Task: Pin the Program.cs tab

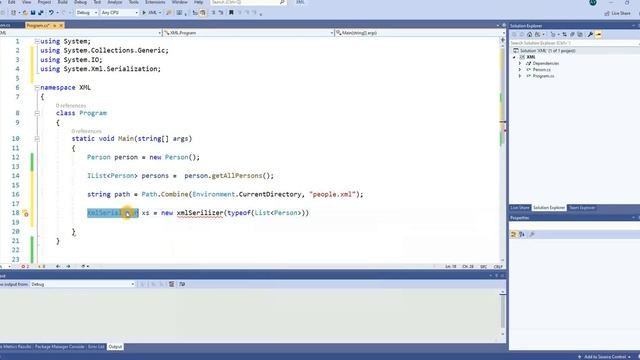Action: pos(55,26)
